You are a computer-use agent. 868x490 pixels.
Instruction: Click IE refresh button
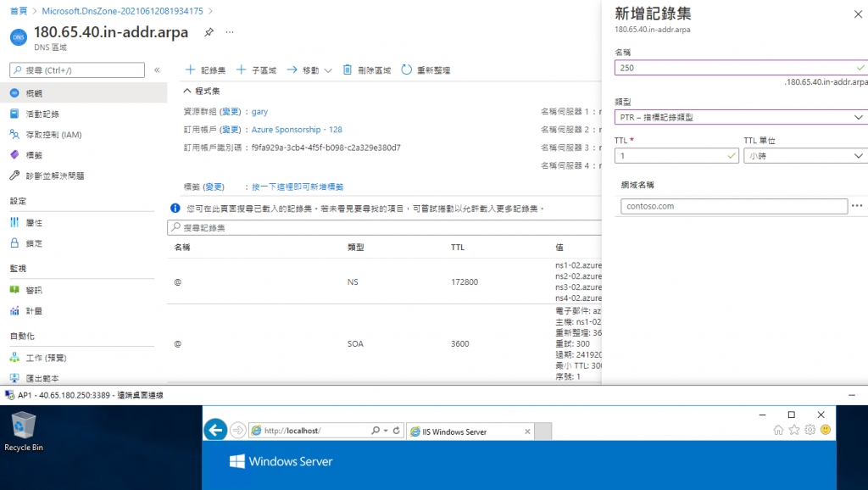(x=397, y=430)
